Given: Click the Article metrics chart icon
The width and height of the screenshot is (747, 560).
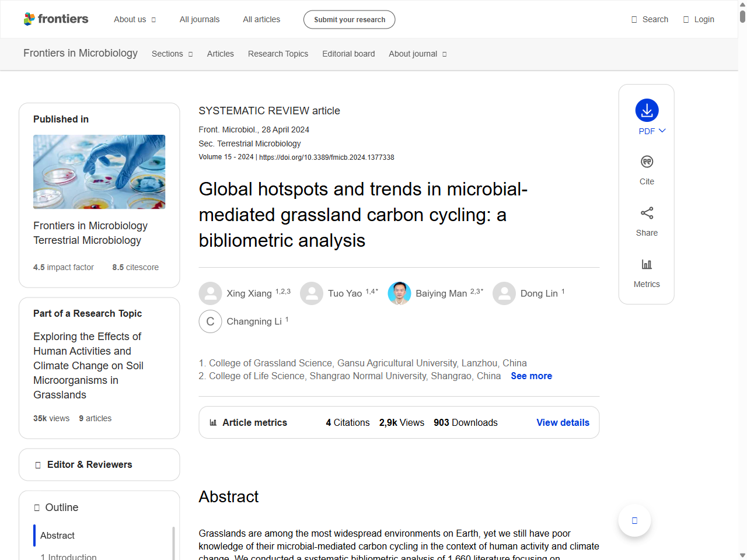Looking at the screenshot, I should pos(213,422).
